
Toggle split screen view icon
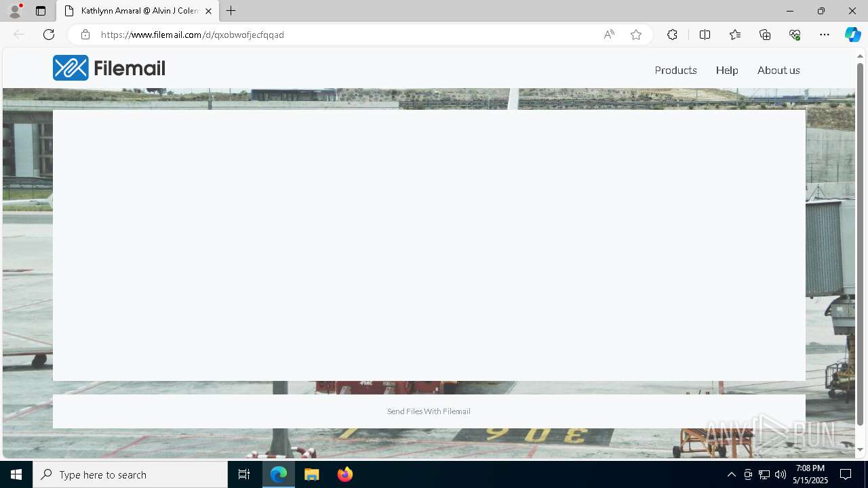click(705, 35)
